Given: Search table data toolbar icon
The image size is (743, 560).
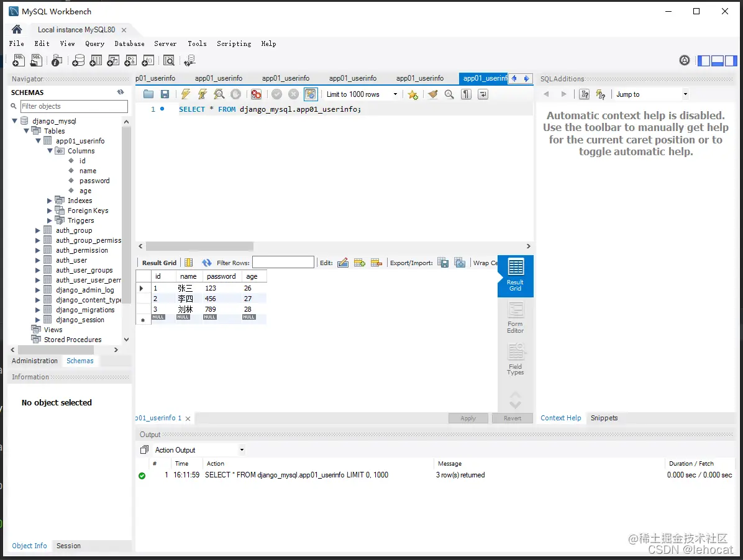Looking at the screenshot, I should pos(169,60).
